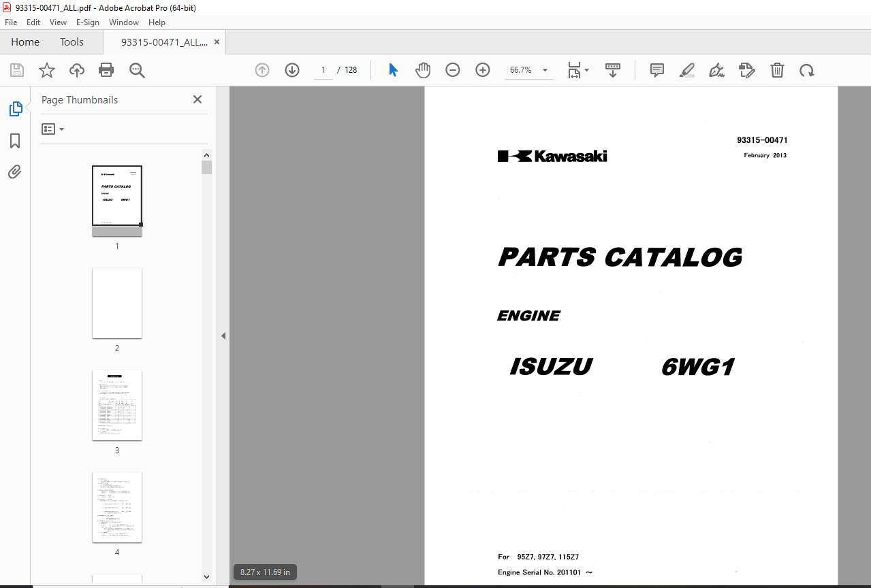Click the thumbnails scrollbar handle

point(207,167)
